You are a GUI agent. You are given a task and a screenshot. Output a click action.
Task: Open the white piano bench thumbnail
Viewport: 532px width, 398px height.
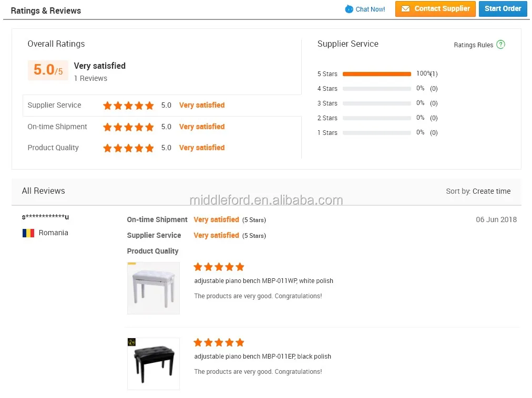coord(154,288)
